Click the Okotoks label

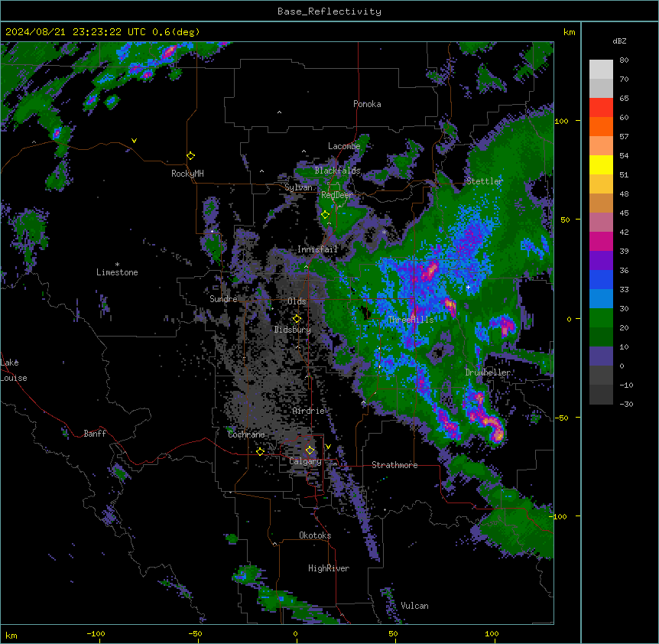click(x=315, y=535)
